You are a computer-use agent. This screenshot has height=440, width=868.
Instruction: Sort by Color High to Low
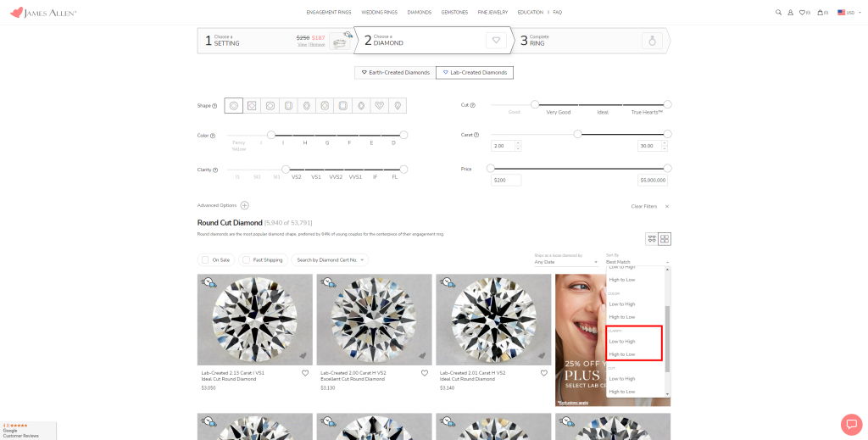pyautogui.click(x=622, y=317)
